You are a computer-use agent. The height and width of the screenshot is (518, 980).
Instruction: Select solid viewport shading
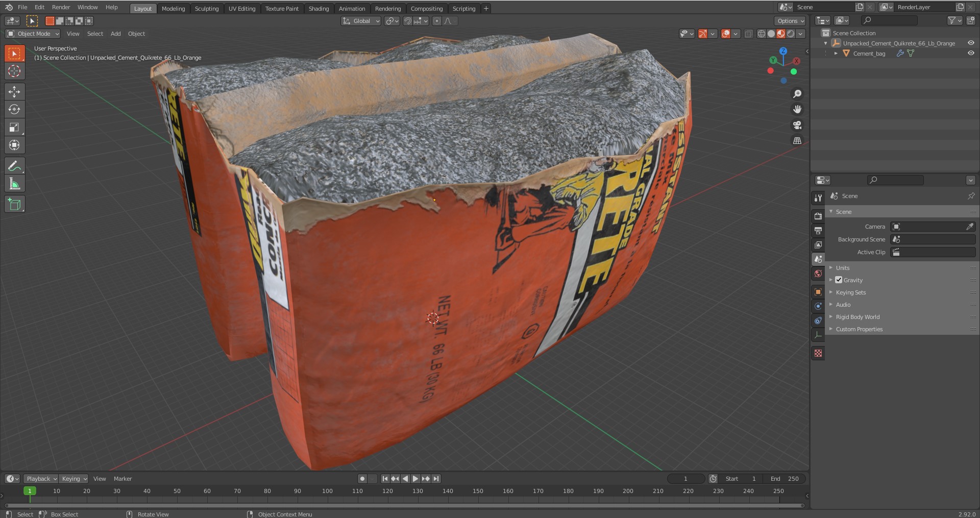(771, 34)
